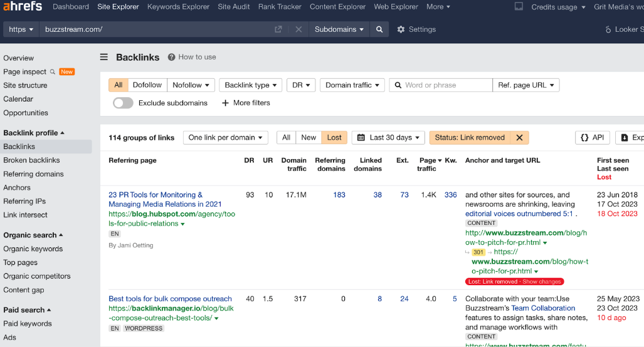The image size is (644, 347).
Task: Open the Domain traffic dropdown
Action: (x=352, y=85)
